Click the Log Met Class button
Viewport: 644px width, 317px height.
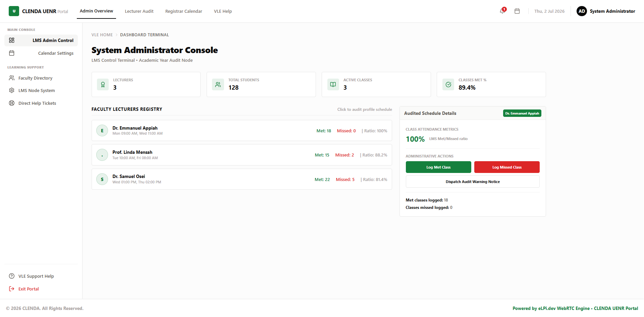pos(438,167)
